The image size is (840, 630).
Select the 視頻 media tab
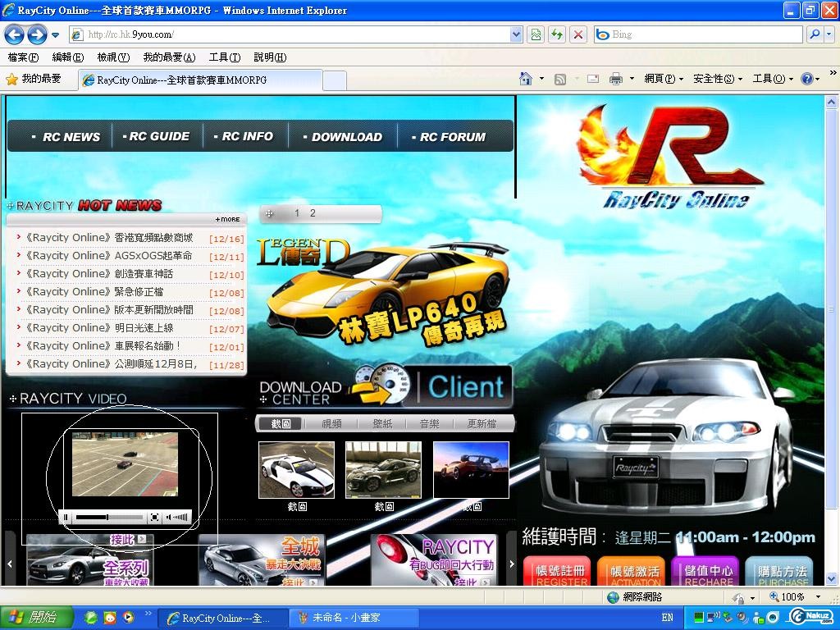pos(331,424)
